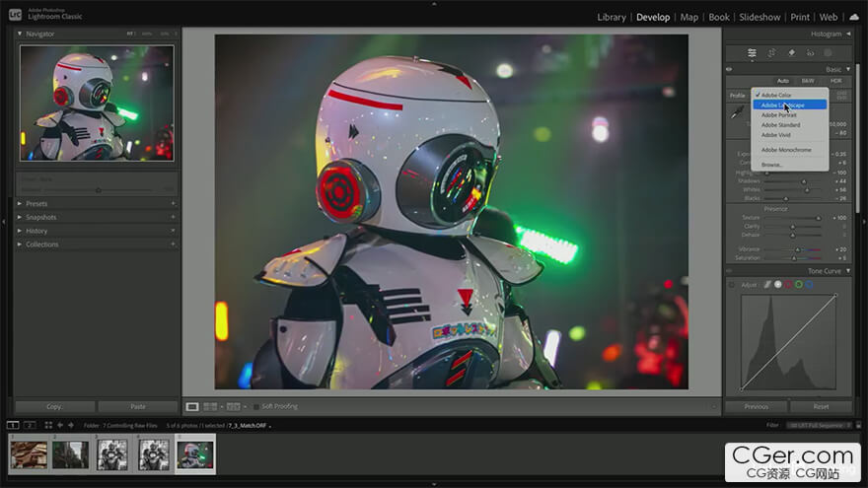The image size is (868, 488).
Task: Click the Loupe view icon in toolbar
Action: (192, 406)
